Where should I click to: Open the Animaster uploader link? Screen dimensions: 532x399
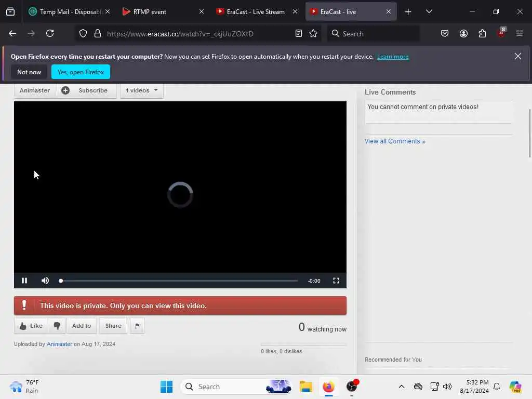(x=59, y=344)
